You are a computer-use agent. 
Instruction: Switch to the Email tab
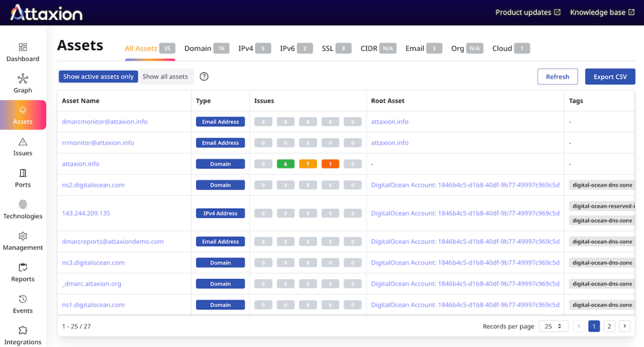(x=423, y=48)
